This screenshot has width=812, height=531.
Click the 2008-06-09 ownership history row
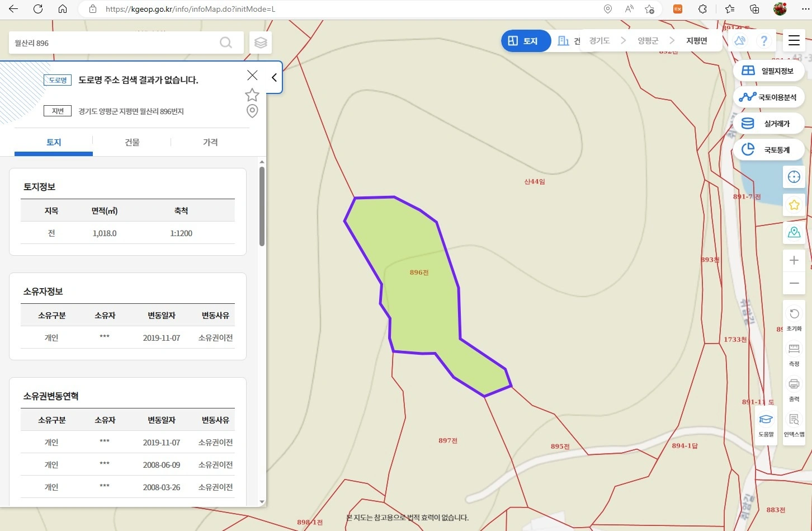point(128,464)
